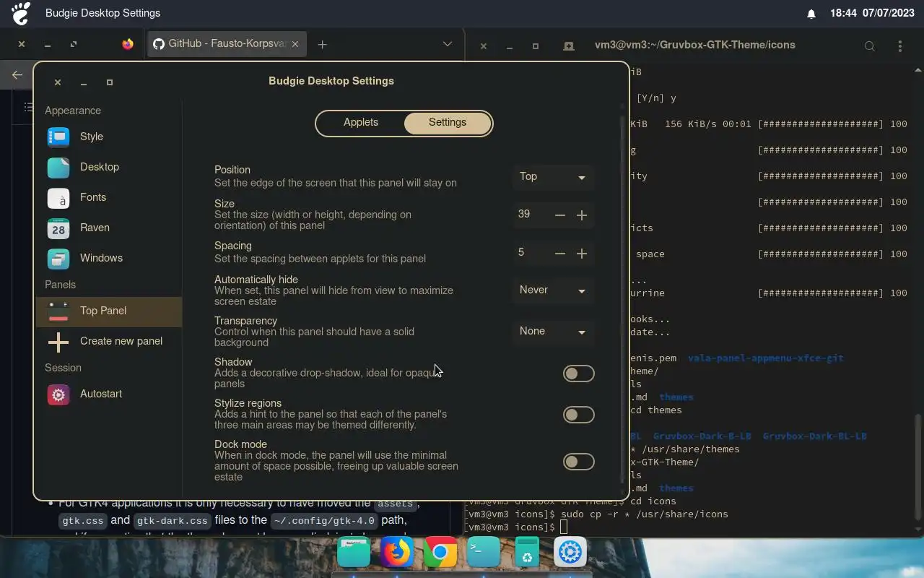The width and height of the screenshot is (924, 578).
Task: Click the Shadow setting label
Action: coord(233,362)
